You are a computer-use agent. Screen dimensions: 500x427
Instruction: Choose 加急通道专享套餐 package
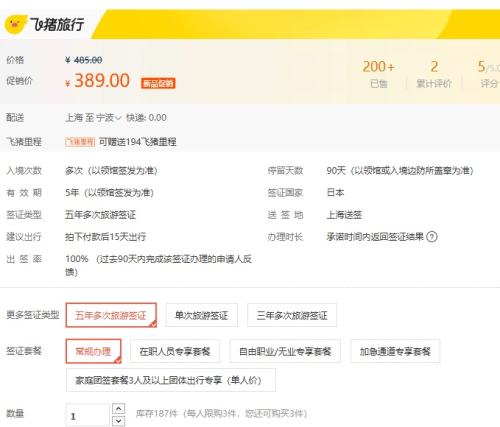pos(395,351)
